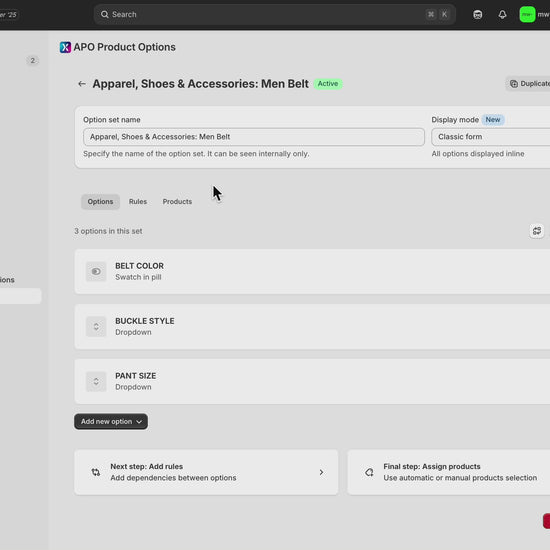This screenshot has height=550, width=550.
Task: Click the Duplicate button
Action: pos(528,83)
